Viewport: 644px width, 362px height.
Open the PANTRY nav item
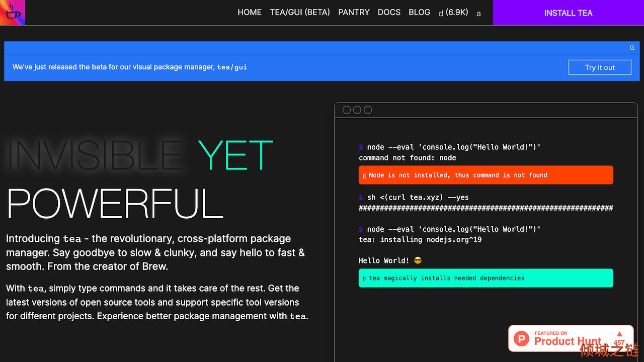[x=354, y=13]
